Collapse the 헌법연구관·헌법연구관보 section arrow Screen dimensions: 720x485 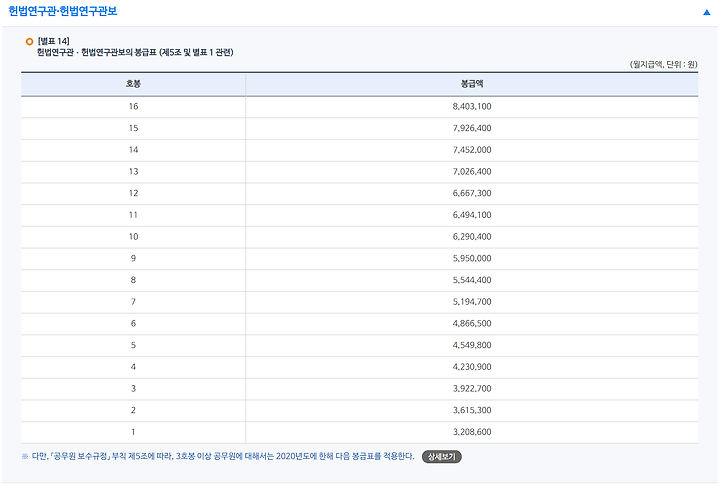(707, 12)
